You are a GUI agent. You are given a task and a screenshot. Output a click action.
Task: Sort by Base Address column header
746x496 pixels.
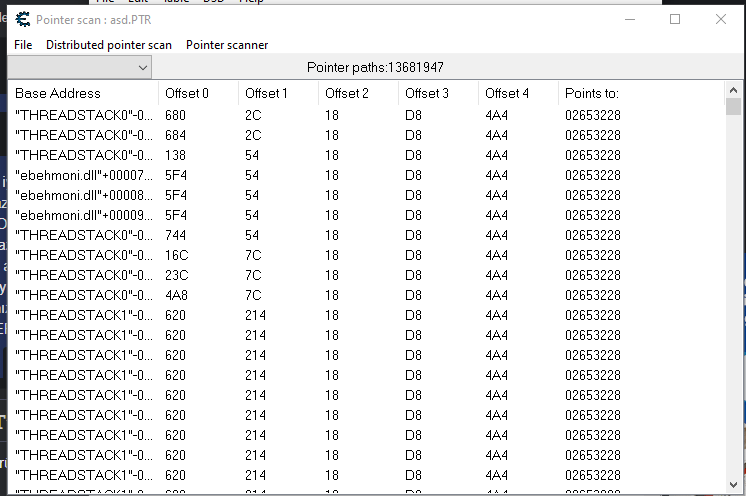[x=83, y=93]
